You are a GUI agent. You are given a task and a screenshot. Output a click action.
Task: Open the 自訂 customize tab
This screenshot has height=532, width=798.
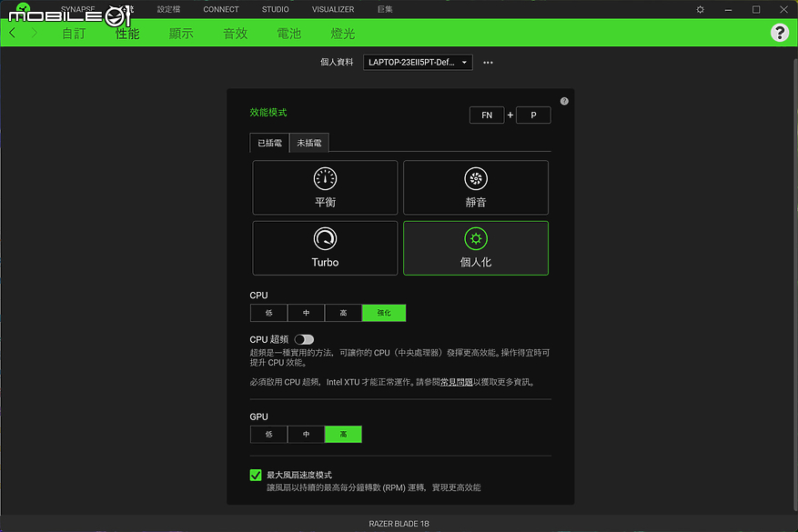74,34
